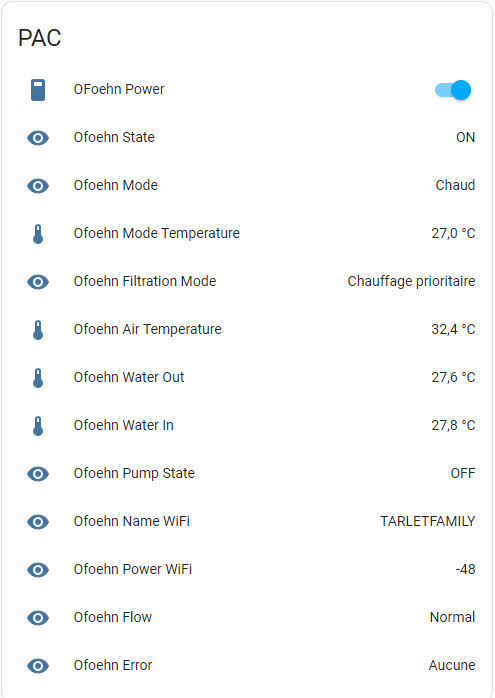This screenshot has width=495, height=698.
Task: Click the eye icon for Ofoehn Power WiFi
Action: 38,570
